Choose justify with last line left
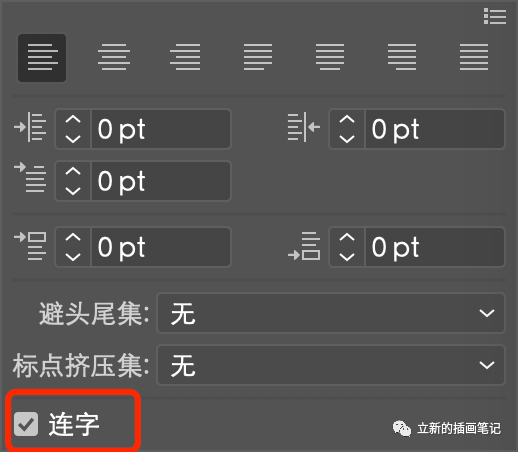Image resolution: width=518 pixels, height=452 pixels. [x=258, y=57]
